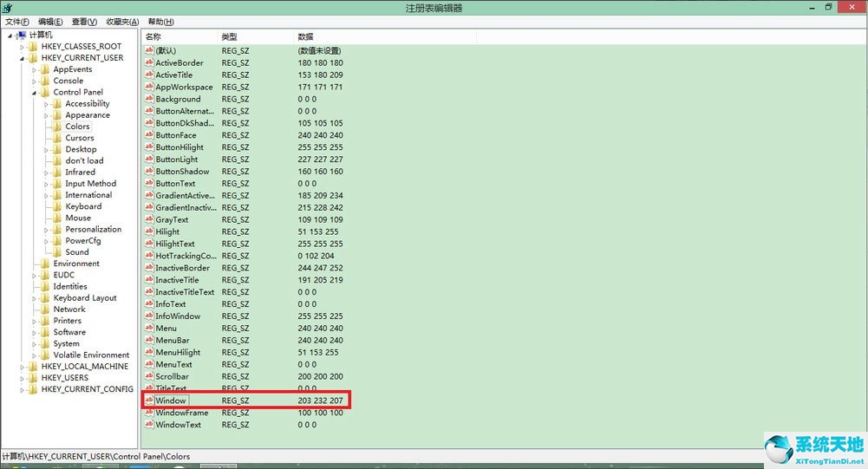
Task: Select the PowerCfg key
Action: [83, 241]
